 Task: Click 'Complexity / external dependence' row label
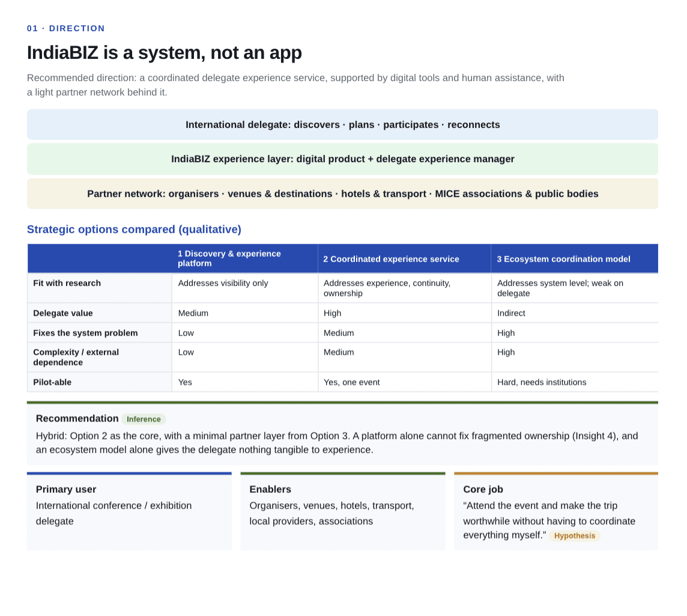coord(76,357)
